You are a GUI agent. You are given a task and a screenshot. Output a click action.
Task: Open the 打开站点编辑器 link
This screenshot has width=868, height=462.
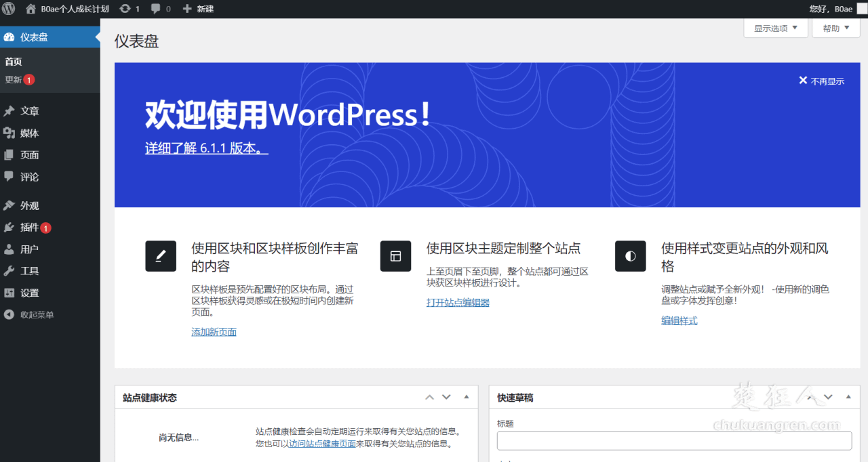[x=456, y=301]
